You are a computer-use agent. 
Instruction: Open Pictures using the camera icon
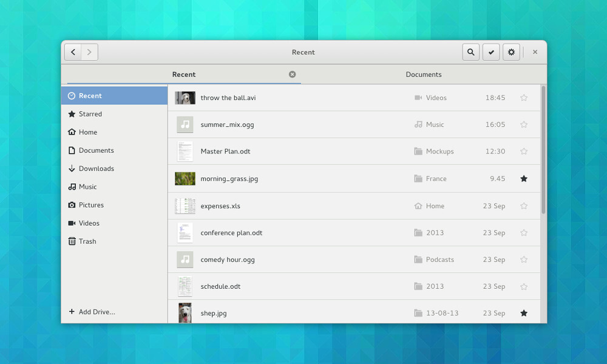click(x=90, y=205)
